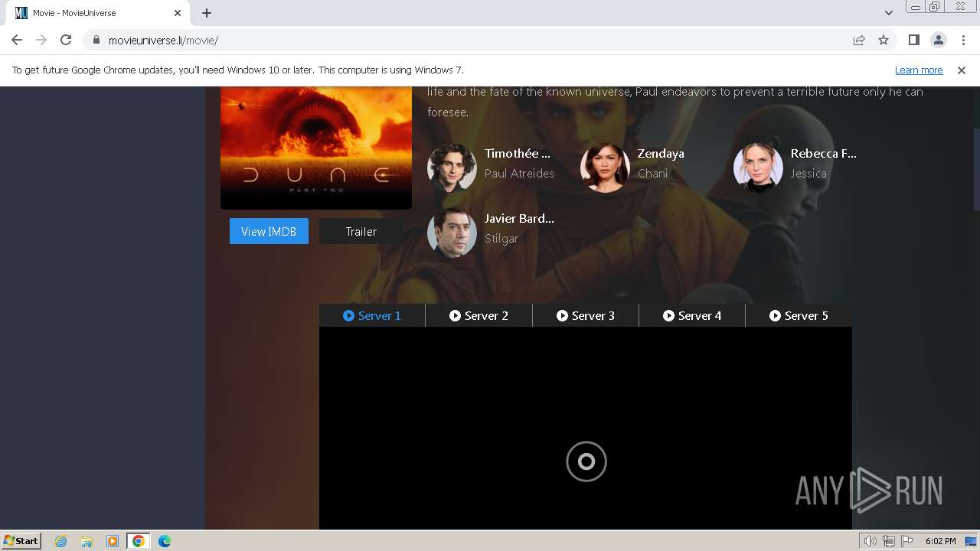The height and width of the screenshot is (551, 980).
Task: Open the Chrome profile avatar
Action: tap(938, 40)
